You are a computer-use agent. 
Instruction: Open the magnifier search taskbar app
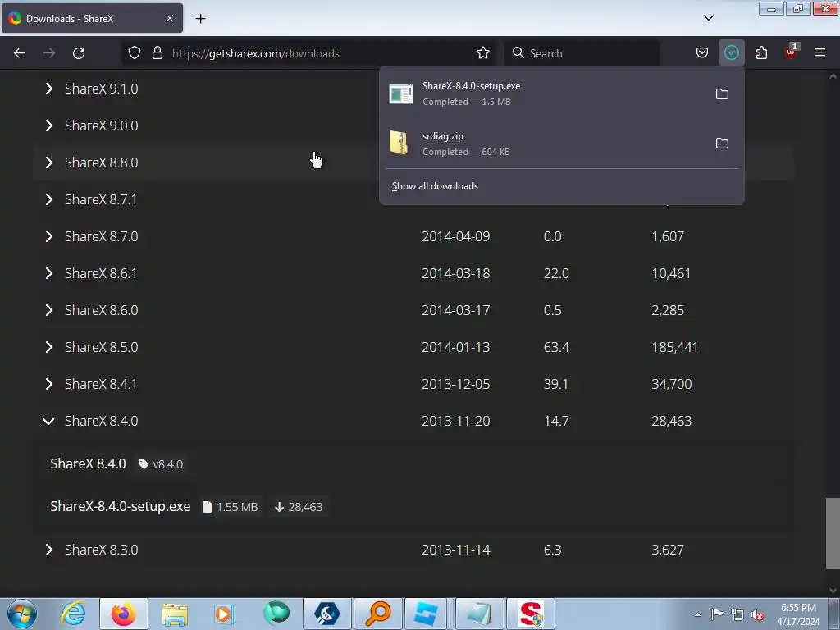tap(377, 614)
